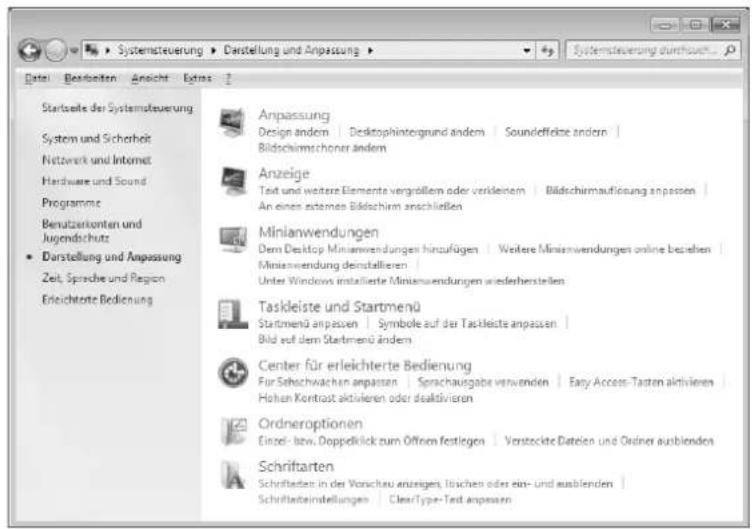Screen dimensions: 754x529
Task: Click Dem Desktop Minianwendungen hinzufügen
Action: pos(368,250)
